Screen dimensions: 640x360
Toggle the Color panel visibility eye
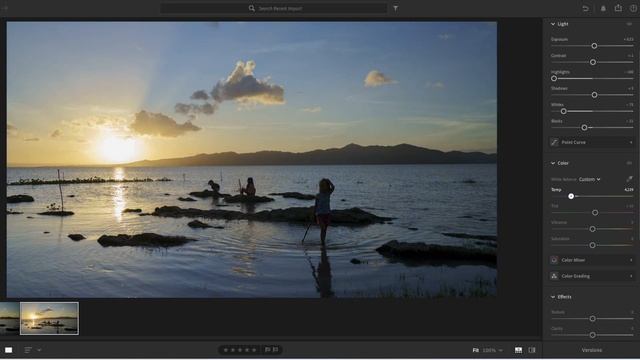pyautogui.click(x=629, y=163)
